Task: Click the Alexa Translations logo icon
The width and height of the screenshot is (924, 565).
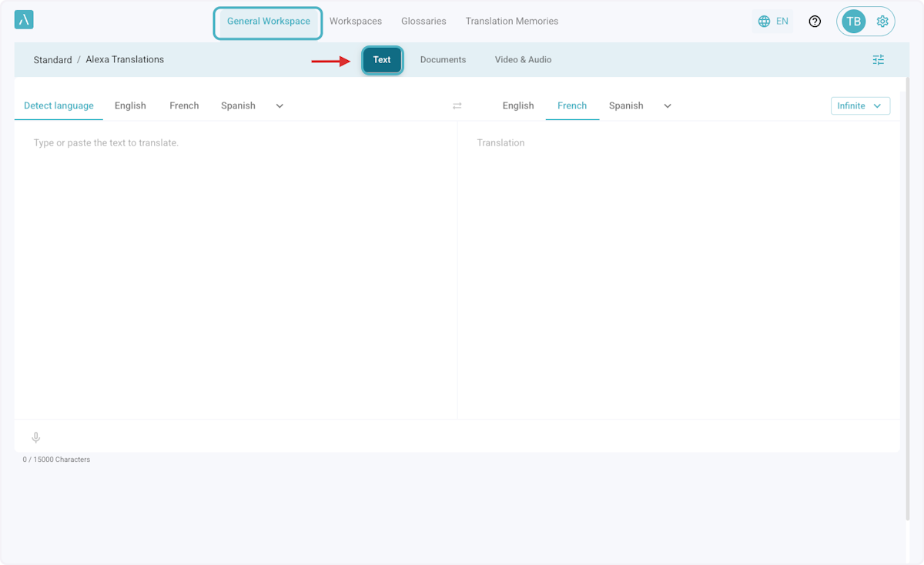Action: pos(24,20)
